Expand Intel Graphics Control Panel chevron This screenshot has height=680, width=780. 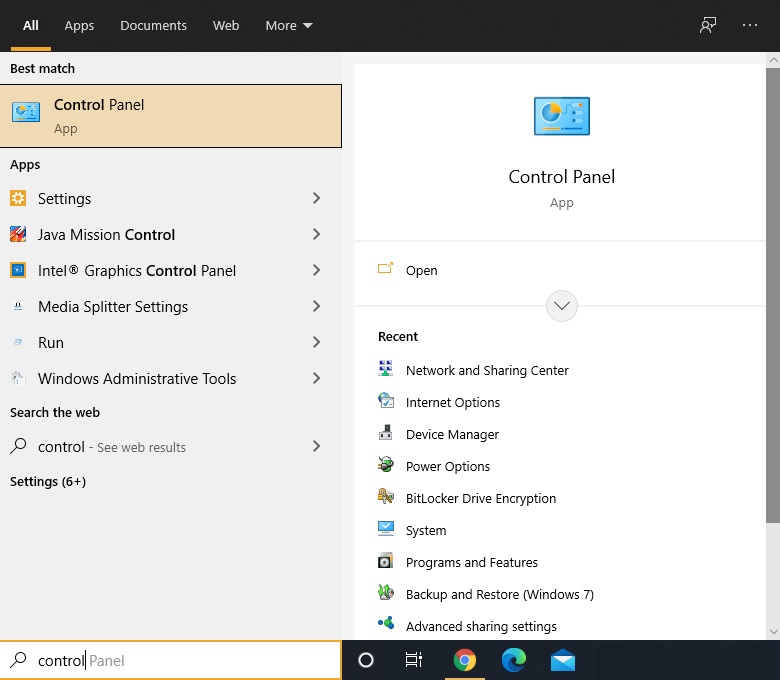pos(316,270)
